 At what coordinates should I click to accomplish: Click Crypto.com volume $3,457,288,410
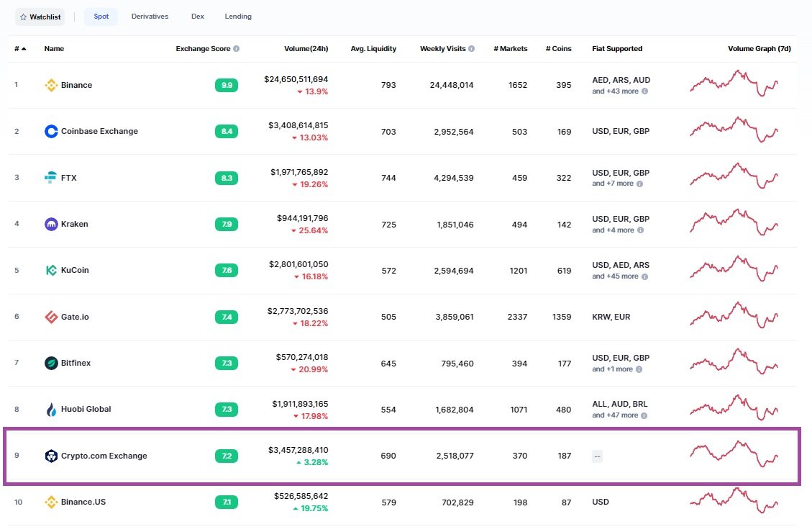coord(298,450)
